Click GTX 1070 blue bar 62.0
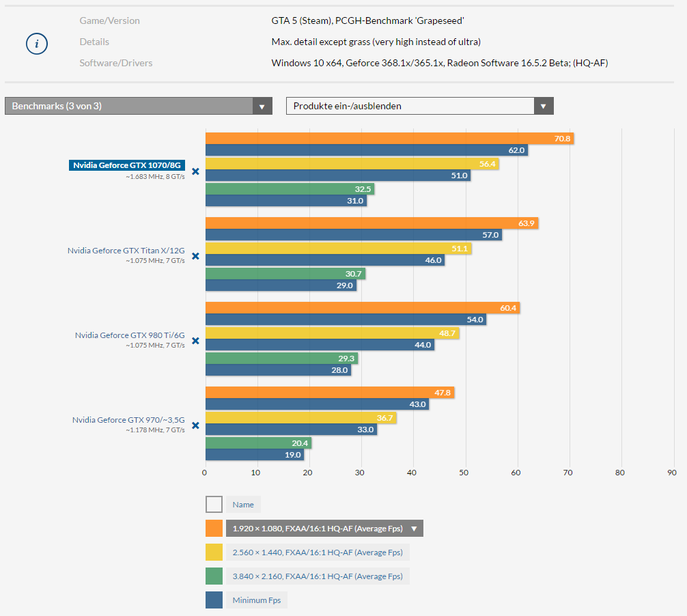687x616 pixels. [x=367, y=150]
